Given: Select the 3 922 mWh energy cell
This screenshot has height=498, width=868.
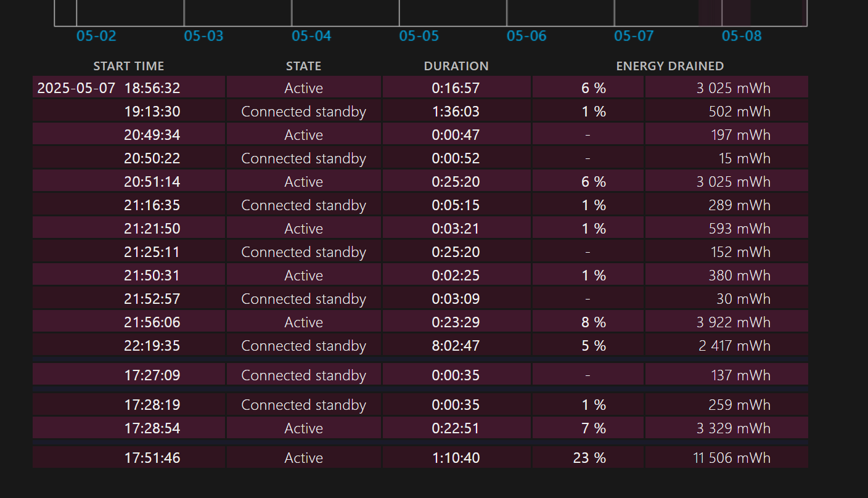Looking at the screenshot, I should pos(733,322).
